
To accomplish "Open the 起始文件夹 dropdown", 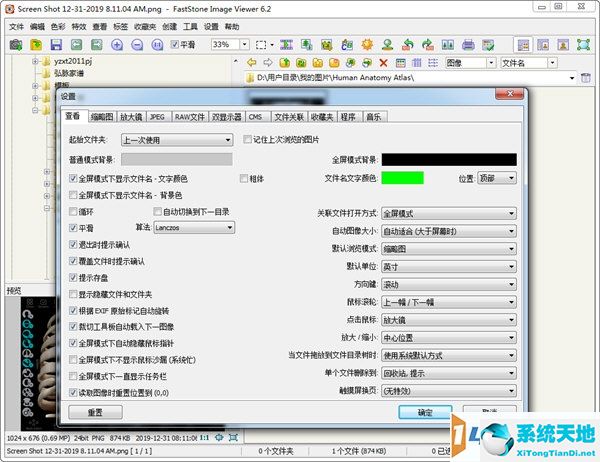I will (177, 140).
